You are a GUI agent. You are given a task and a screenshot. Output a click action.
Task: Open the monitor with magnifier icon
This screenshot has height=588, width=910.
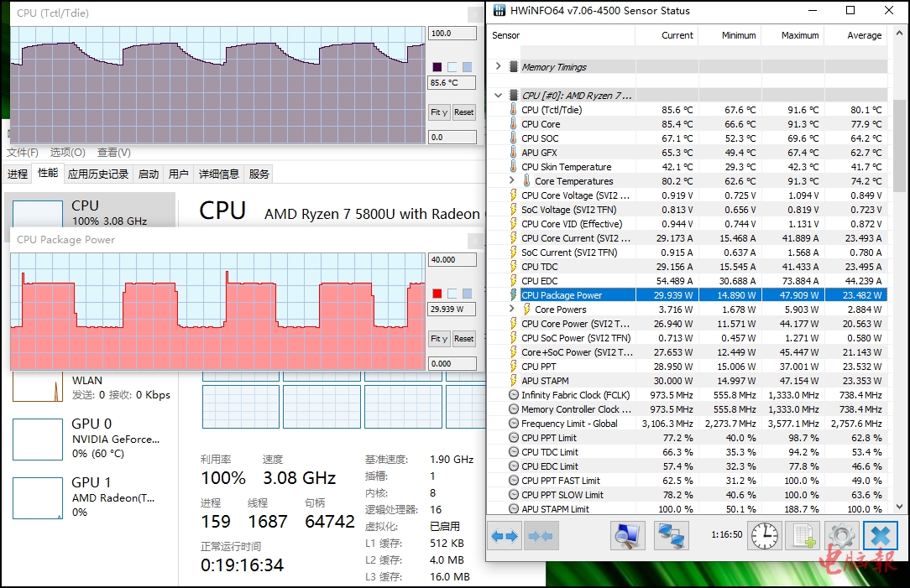[625, 536]
